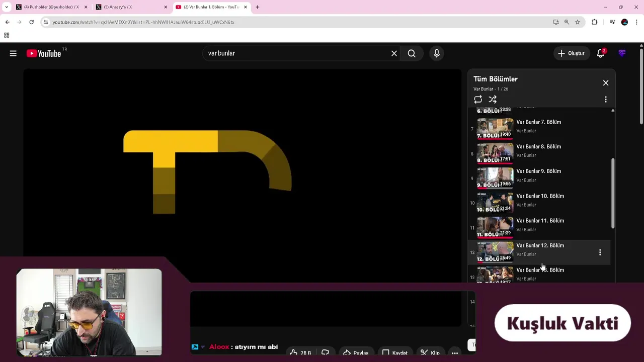The image size is (644, 362).
Task: Open thumbnail of Var Bunlar 8. Bölüm
Action: 495,153
